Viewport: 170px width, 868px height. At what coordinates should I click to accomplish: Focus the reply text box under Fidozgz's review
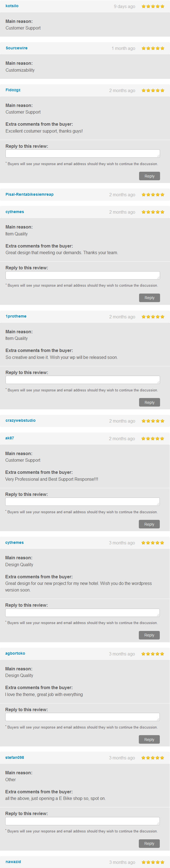point(82,154)
